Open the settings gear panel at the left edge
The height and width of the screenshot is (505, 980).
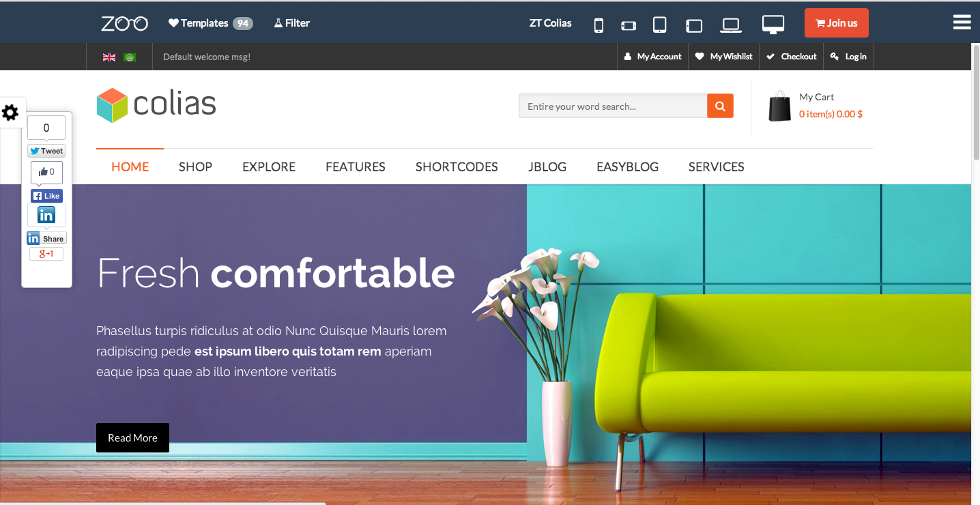point(10,113)
